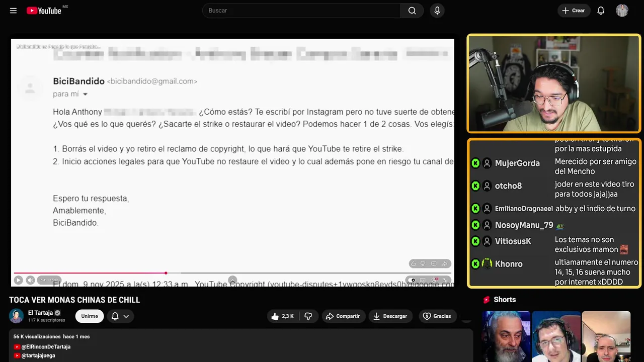The image size is (644, 362).
Task: Open the account avatar menu
Action: click(622, 11)
